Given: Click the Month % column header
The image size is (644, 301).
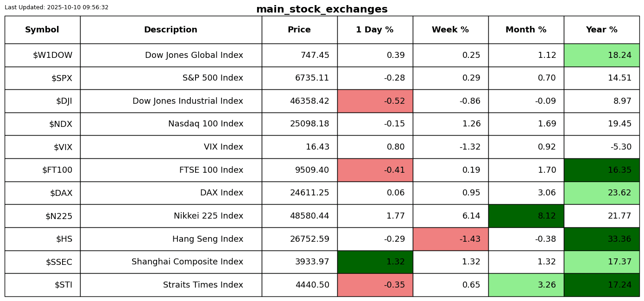Looking at the screenshot, I should click(x=526, y=30).
